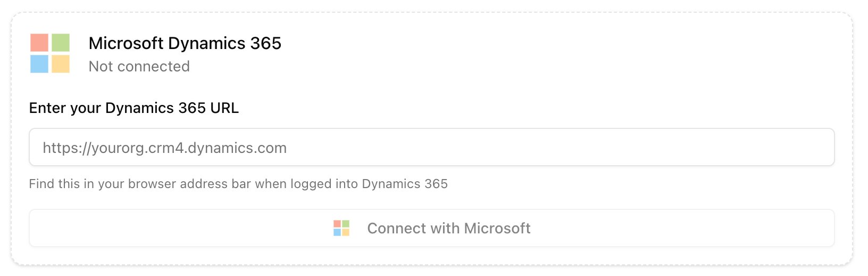Click the small Microsoft logo inside the connect button
This screenshot has width=868, height=276.
(341, 228)
